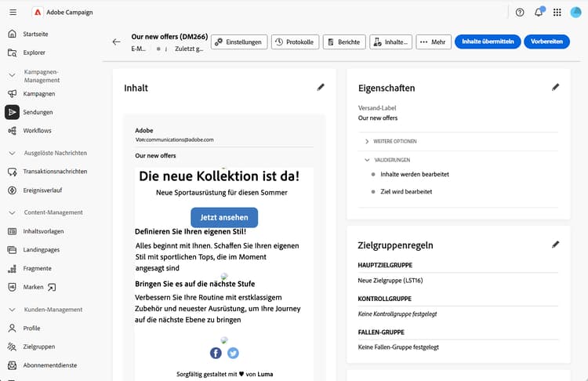This screenshot has height=381, width=588.
Task: Open Explorer in the sidebar
Action: click(34, 53)
